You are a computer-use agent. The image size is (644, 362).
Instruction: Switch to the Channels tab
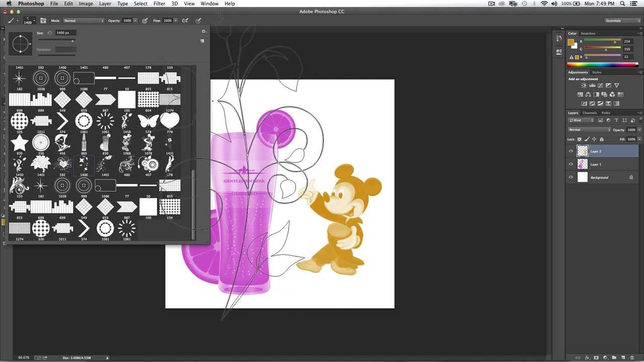[x=590, y=113]
